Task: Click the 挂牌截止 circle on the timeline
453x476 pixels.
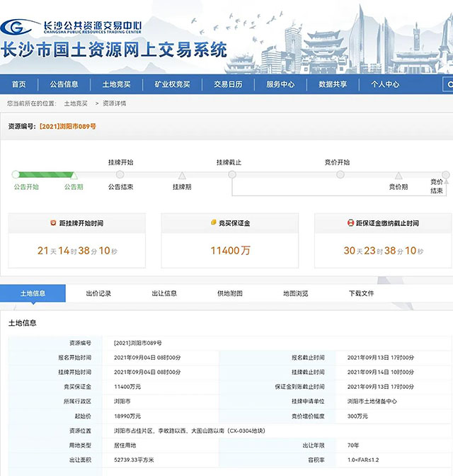Action: [x=231, y=174]
